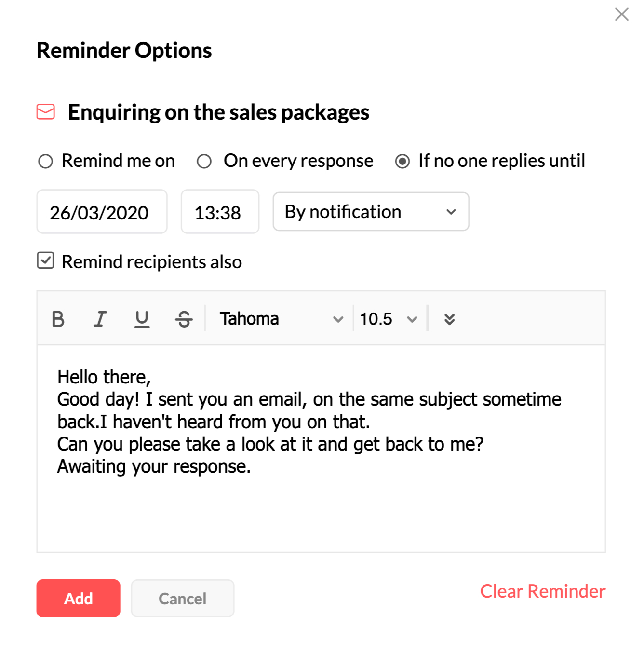Choose On every response option
This screenshot has width=644, height=656.
204,161
